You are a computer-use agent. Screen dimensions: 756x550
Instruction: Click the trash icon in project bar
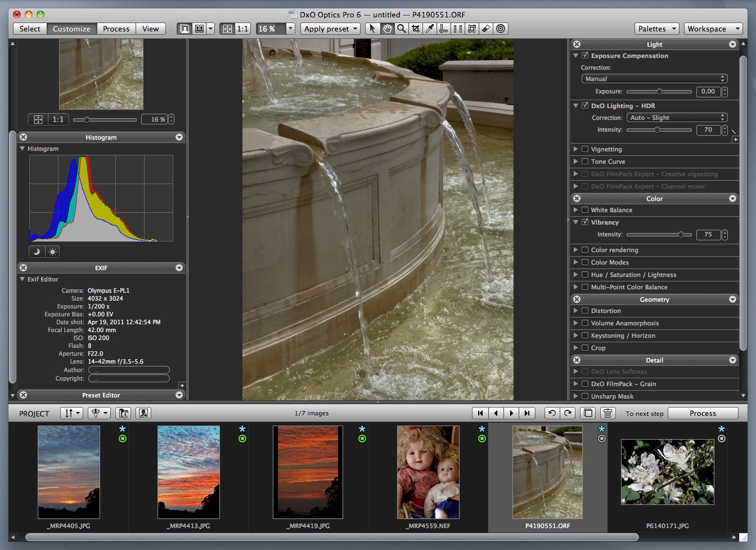607,413
